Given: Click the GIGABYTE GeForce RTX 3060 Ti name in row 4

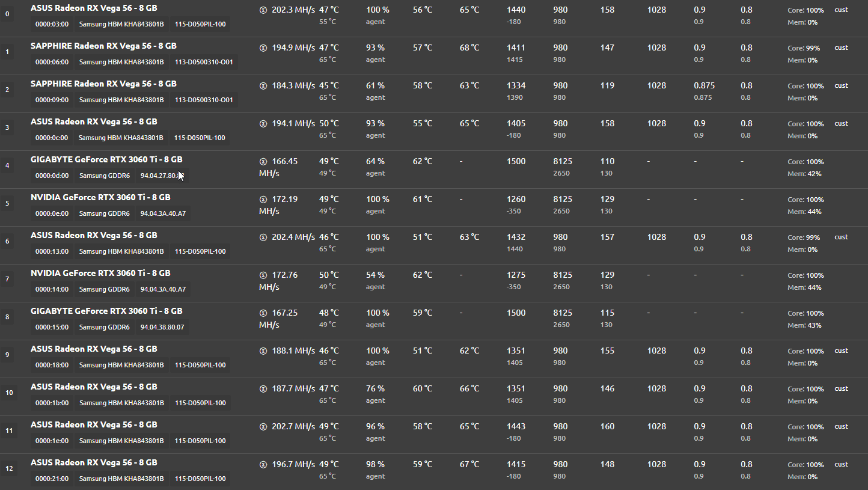Looking at the screenshot, I should pyautogui.click(x=106, y=159).
